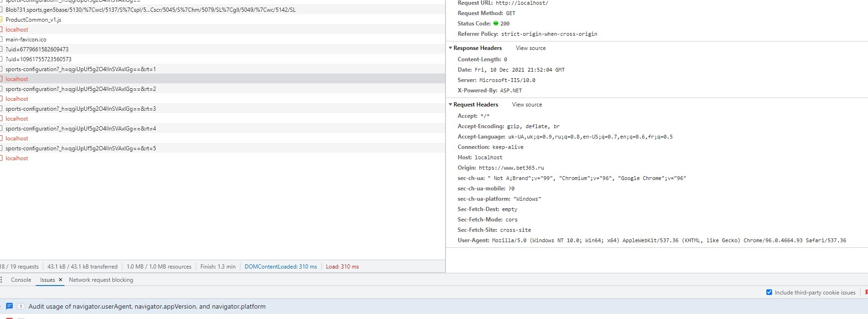The height and width of the screenshot is (319, 868).
Task: Expand the Audit usage of navigator.userAgent issue
Action: click(x=147, y=306)
